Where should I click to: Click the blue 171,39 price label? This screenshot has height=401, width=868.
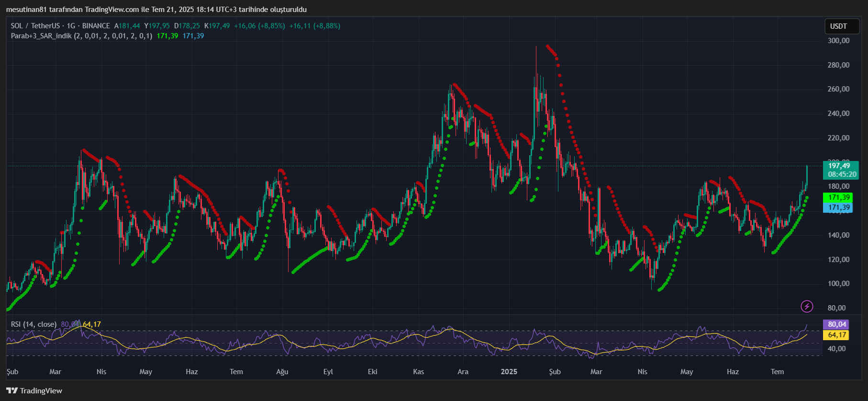837,207
